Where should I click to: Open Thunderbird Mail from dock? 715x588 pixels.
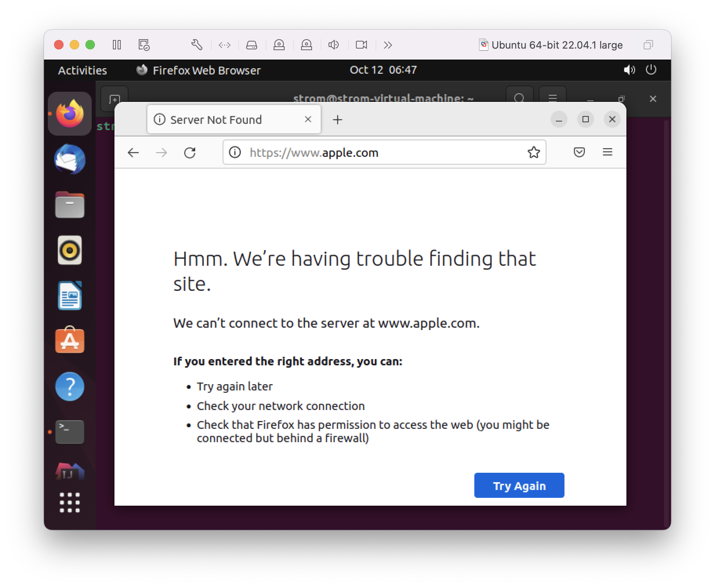pos(70,160)
